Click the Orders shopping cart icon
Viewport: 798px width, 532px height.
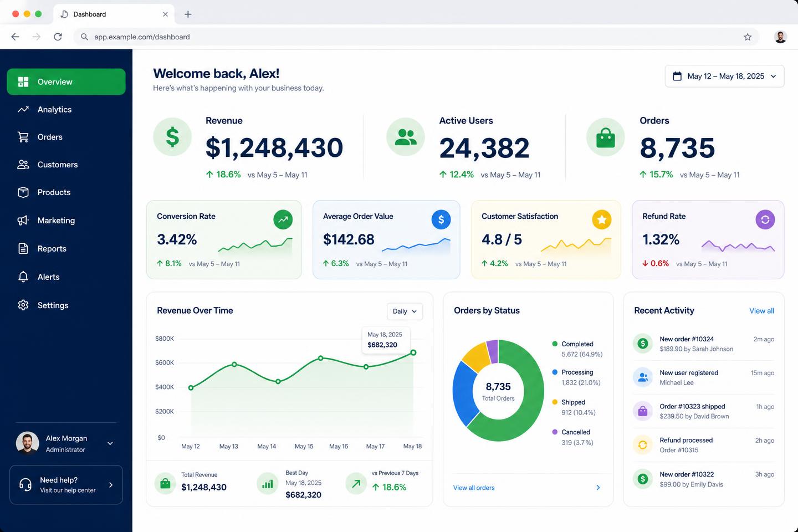click(23, 137)
